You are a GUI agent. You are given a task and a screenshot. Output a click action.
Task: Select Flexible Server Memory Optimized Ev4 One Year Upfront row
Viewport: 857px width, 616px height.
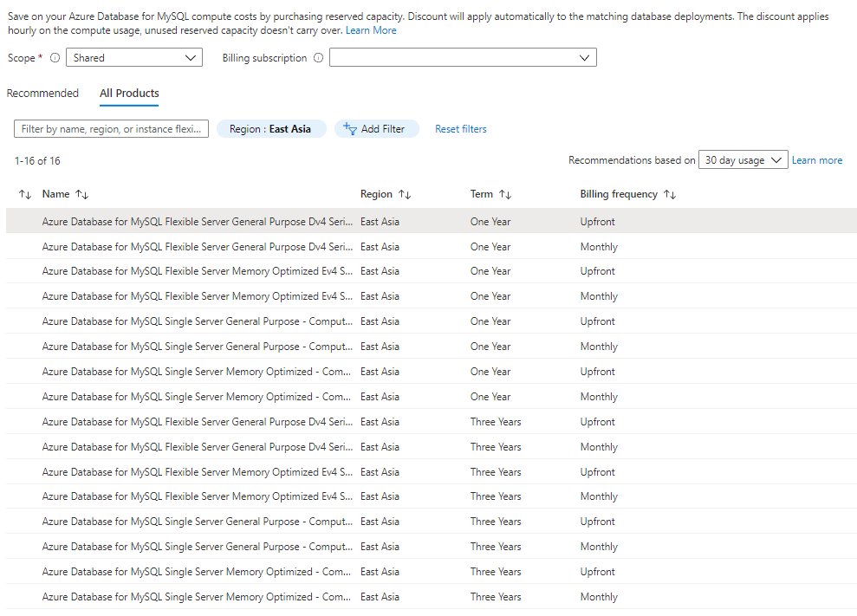tap(432, 271)
